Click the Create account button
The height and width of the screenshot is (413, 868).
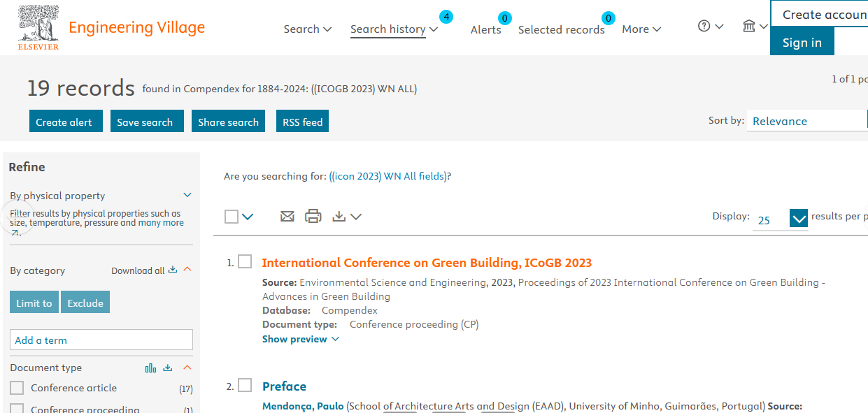tap(819, 14)
